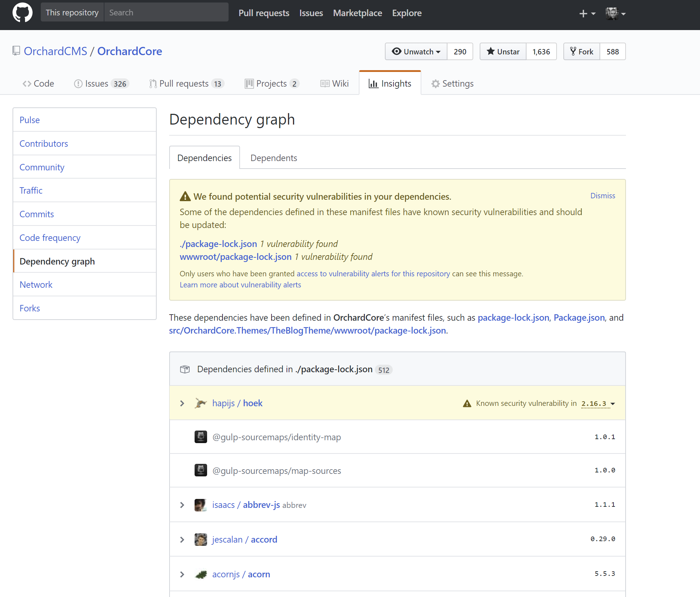Open the repository Settings tab

click(452, 83)
